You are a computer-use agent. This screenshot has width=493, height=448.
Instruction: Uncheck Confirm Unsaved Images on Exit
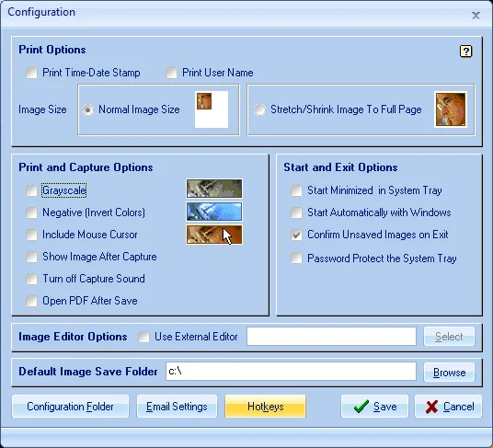pos(296,235)
